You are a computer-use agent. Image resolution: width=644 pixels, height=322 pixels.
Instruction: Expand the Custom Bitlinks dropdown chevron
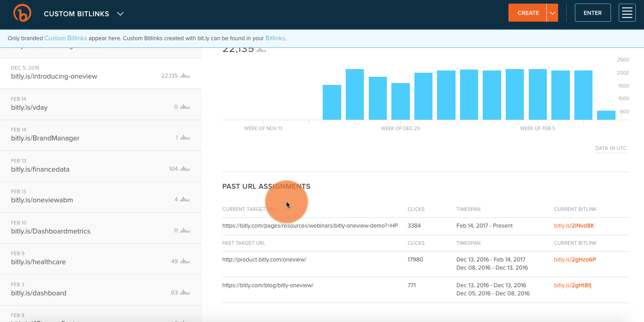pyautogui.click(x=120, y=14)
